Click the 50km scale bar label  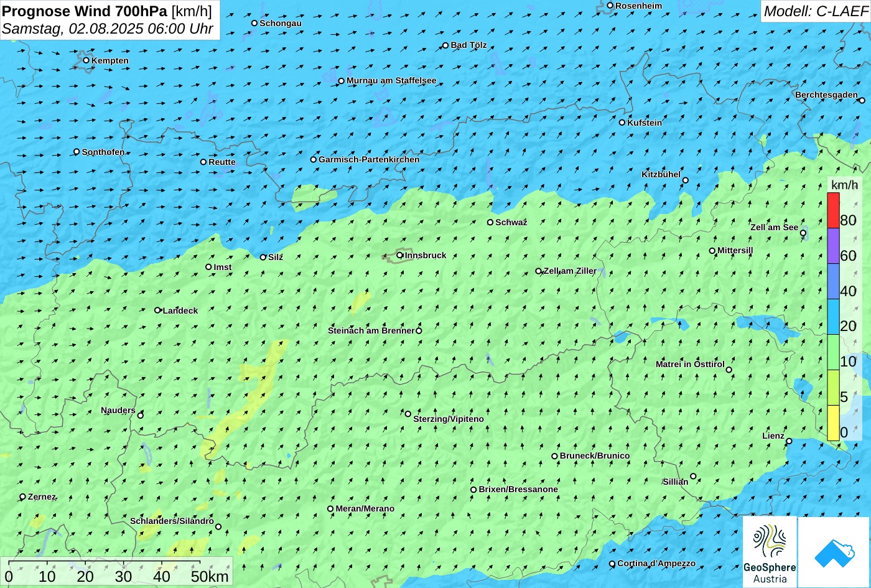click(x=210, y=576)
